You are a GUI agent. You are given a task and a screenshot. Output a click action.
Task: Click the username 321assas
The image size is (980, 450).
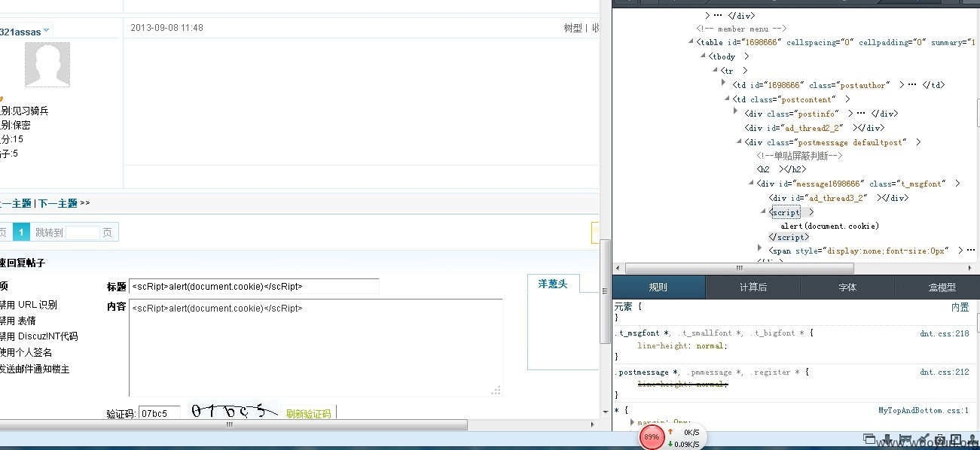click(20, 31)
